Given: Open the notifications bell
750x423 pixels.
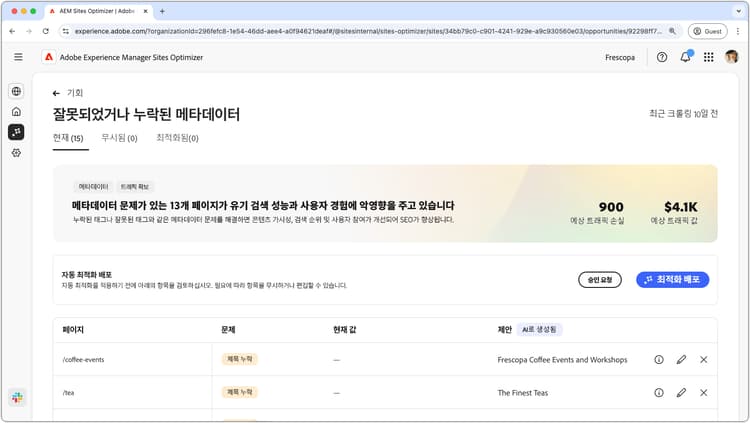Looking at the screenshot, I should [x=685, y=57].
